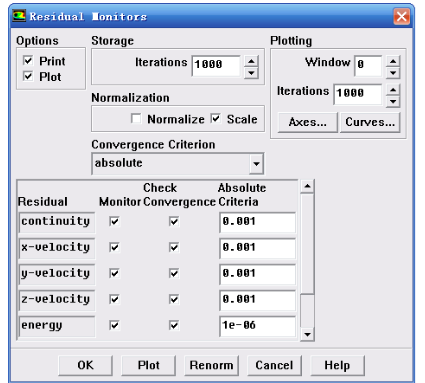425x383 pixels.
Task: Click the Cancel button
Action: pyautogui.click(x=274, y=365)
